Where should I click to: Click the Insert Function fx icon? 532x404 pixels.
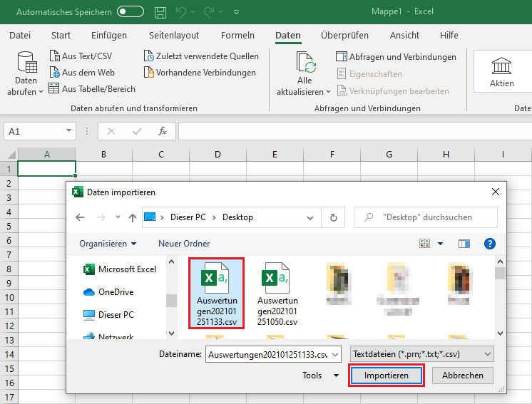pyautogui.click(x=162, y=131)
